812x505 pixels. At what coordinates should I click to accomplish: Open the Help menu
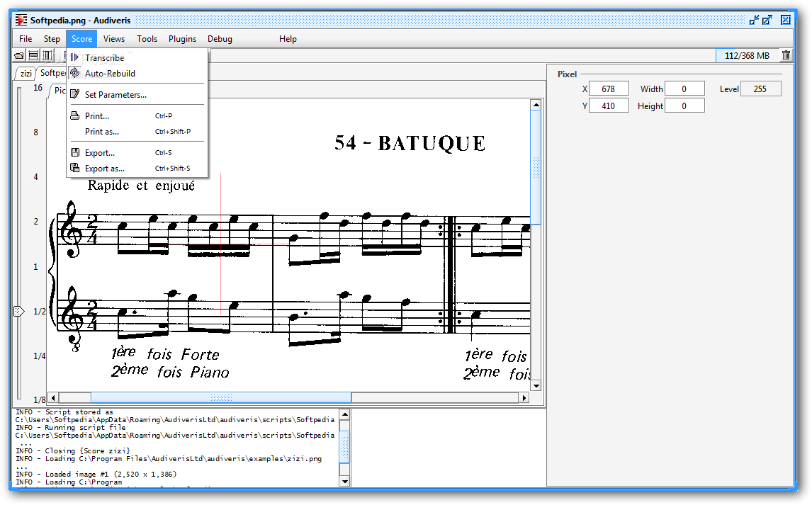coord(288,39)
